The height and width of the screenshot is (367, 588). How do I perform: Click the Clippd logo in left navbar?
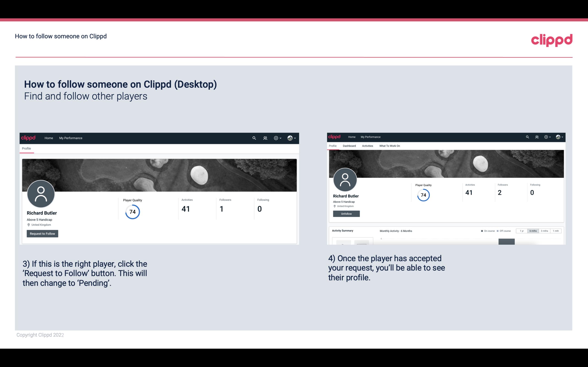click(x=28, y=138)
